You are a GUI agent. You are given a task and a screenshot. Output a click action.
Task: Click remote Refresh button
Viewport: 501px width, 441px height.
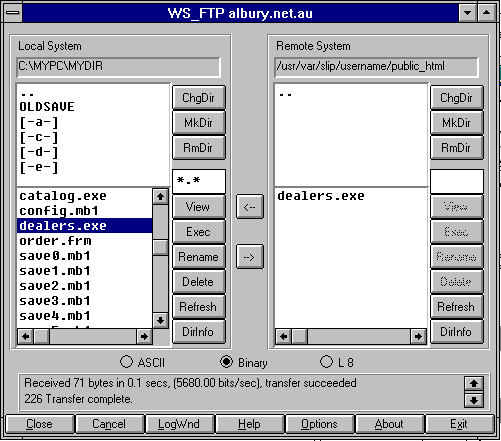point(457,307)
